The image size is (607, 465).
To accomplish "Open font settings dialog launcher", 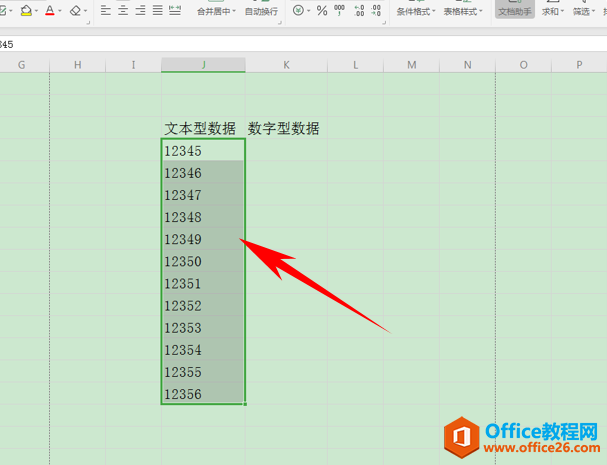I will coord(88,23).
